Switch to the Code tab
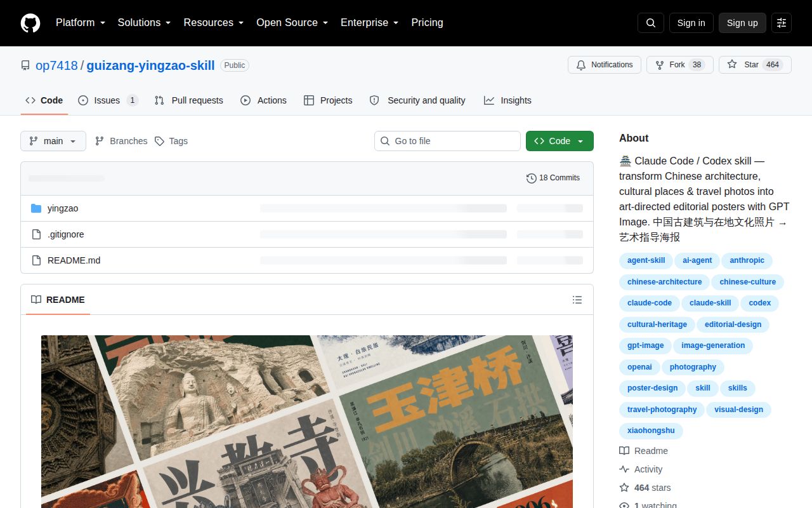The width and height of the screenshot is (812, 508). point(44,100)
